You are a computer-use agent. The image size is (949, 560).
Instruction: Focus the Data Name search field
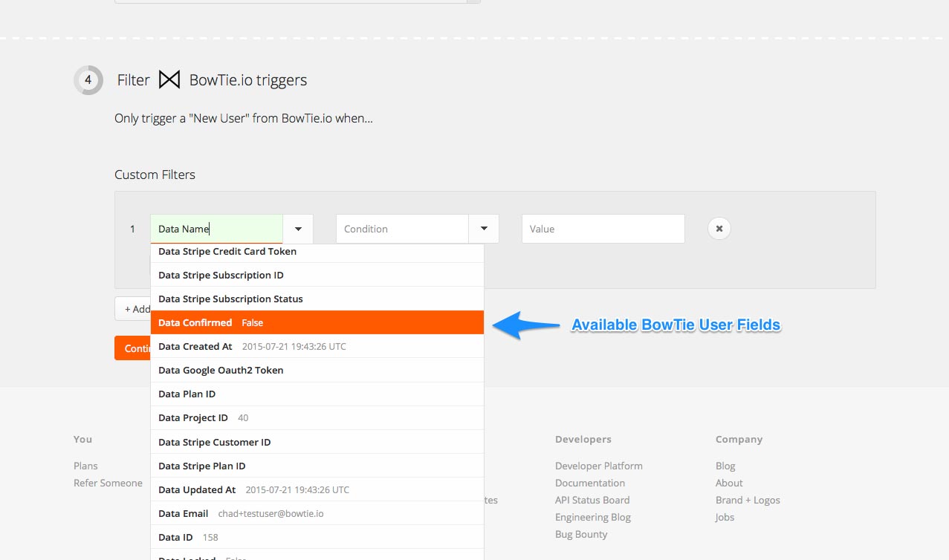click(x=216, y=229)
